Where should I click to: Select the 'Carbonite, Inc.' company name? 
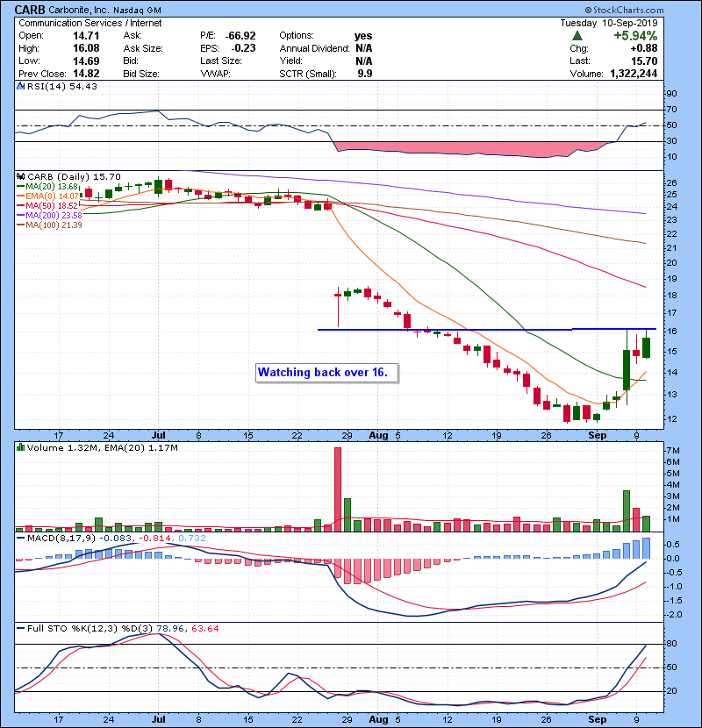click(x=78, y=10)
